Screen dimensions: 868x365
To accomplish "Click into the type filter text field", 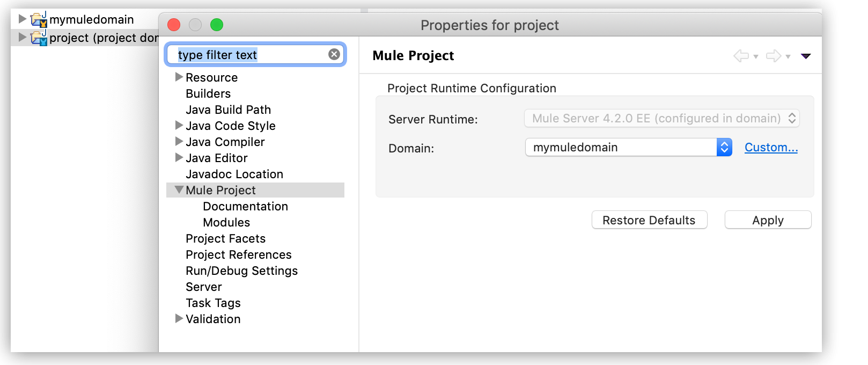I will [x=249, y=55].
